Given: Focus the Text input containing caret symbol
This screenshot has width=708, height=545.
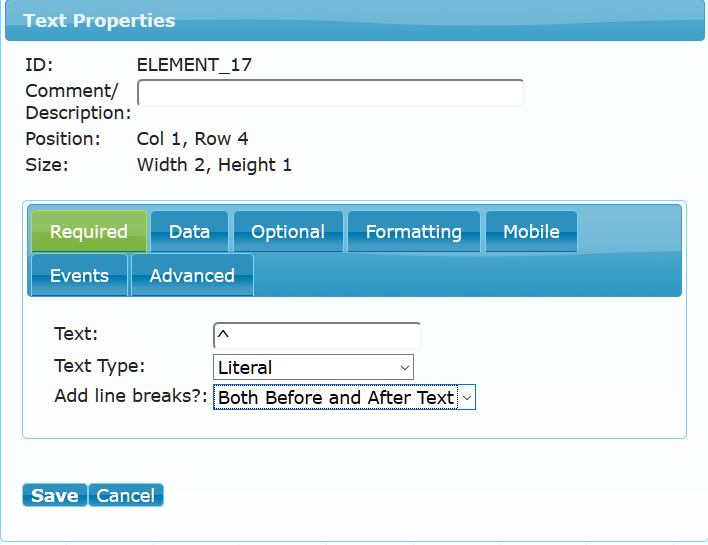Looking at the screenshot, I should pos(317,335).
